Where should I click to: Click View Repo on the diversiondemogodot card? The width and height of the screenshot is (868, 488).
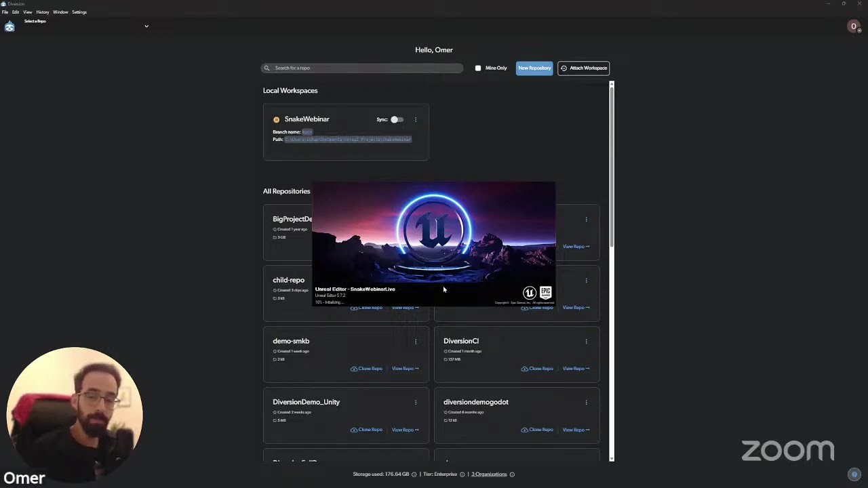click(576, 430)
